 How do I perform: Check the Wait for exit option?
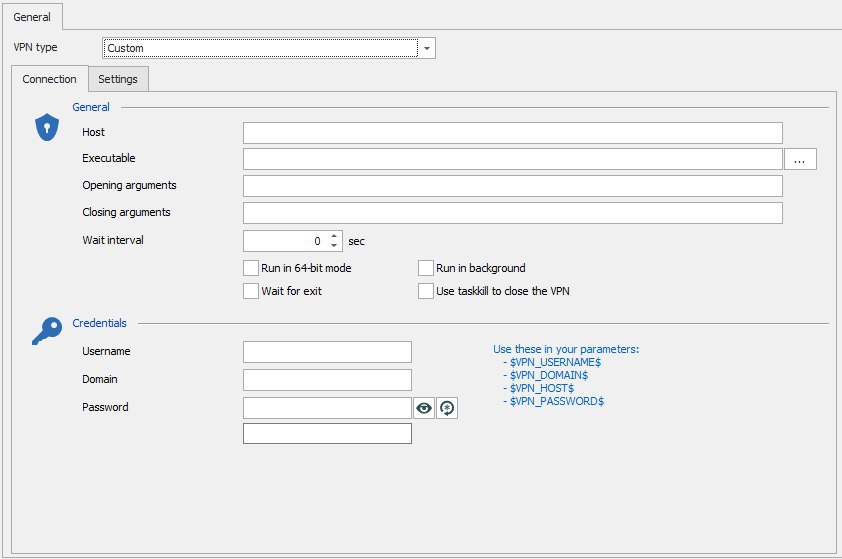point(251,291)
